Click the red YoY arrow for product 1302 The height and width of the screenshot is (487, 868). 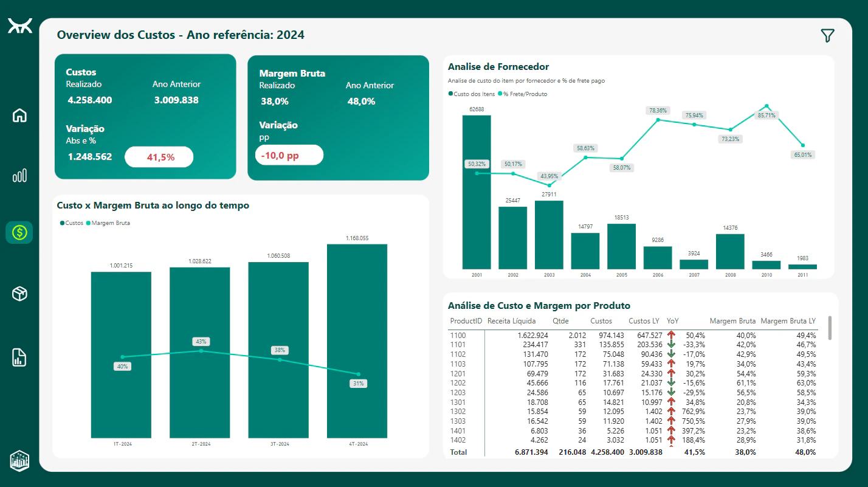click(x=671, y=411)
